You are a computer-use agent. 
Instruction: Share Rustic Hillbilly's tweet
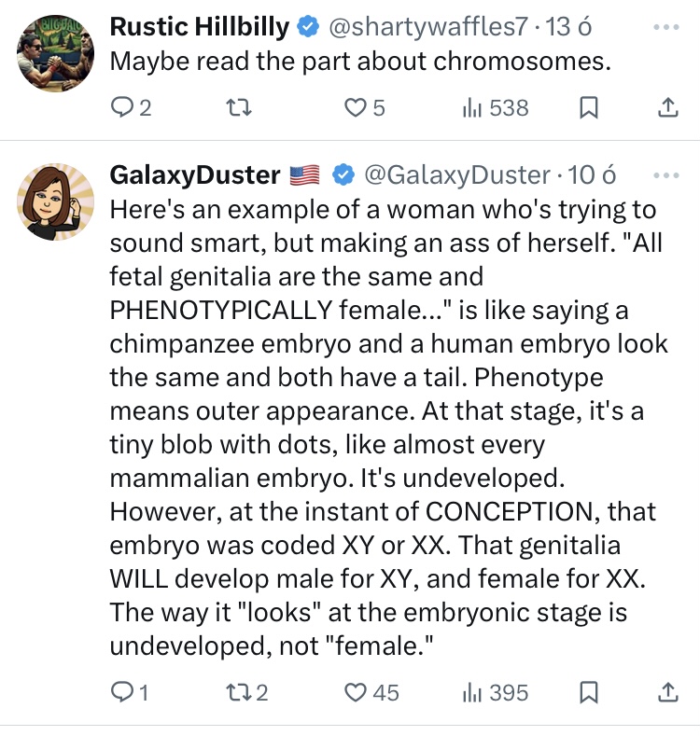[667, 109]
